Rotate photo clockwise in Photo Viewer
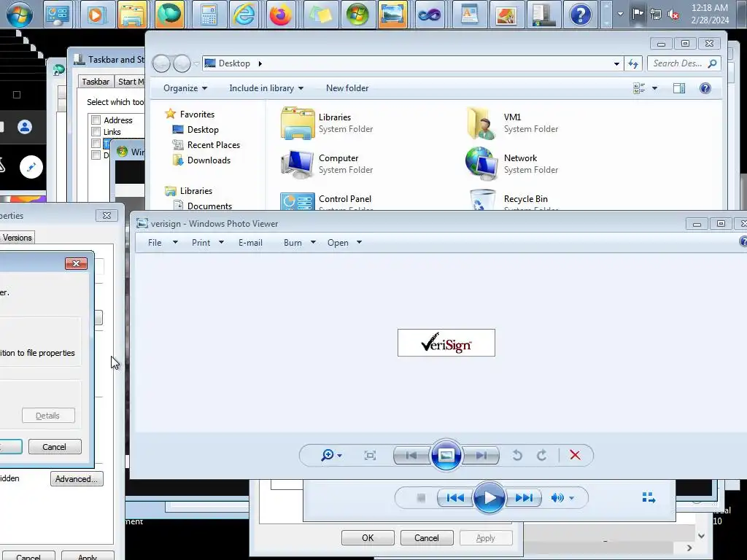 point(542,456)
